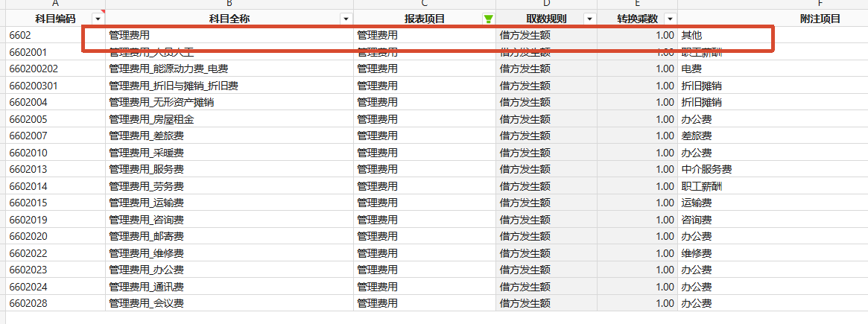Open the 科目全称 filter dropdown
The image size is (868, 324).
click(346, 19)
